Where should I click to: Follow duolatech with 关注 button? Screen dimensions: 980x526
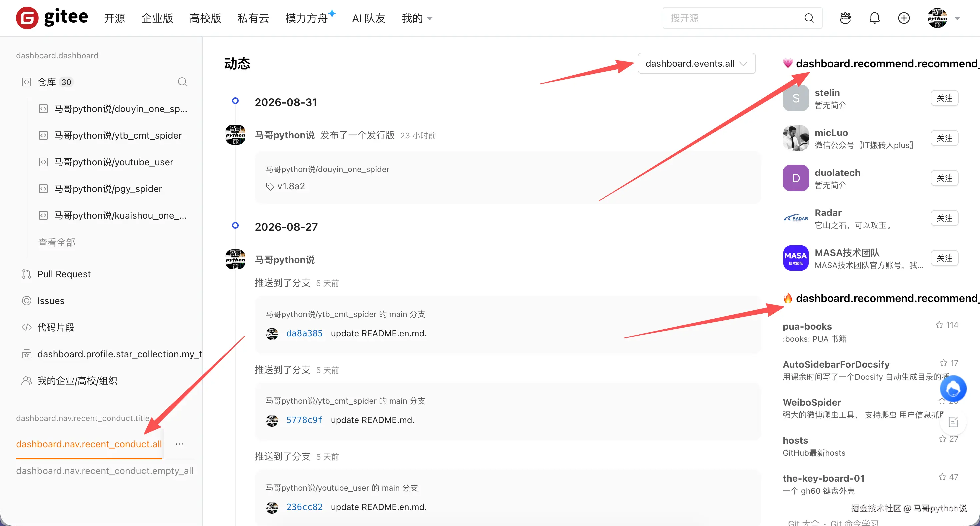click(x=944, y=178)
